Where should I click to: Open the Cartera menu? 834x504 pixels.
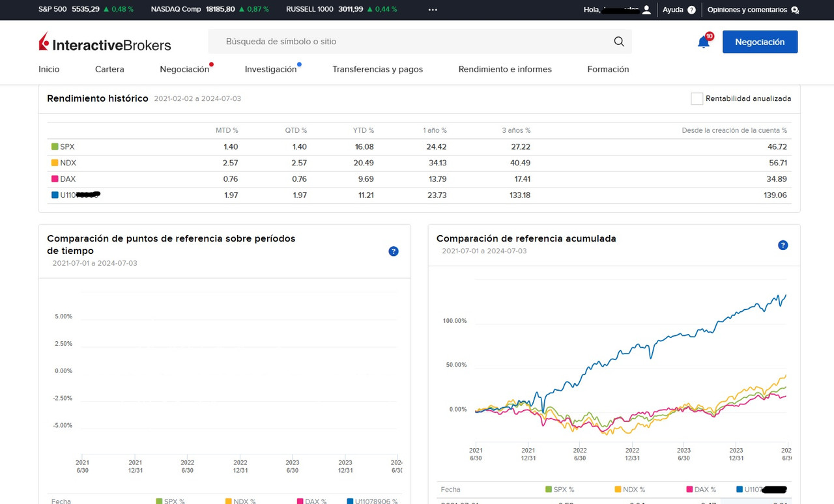(x=109, y=69)
